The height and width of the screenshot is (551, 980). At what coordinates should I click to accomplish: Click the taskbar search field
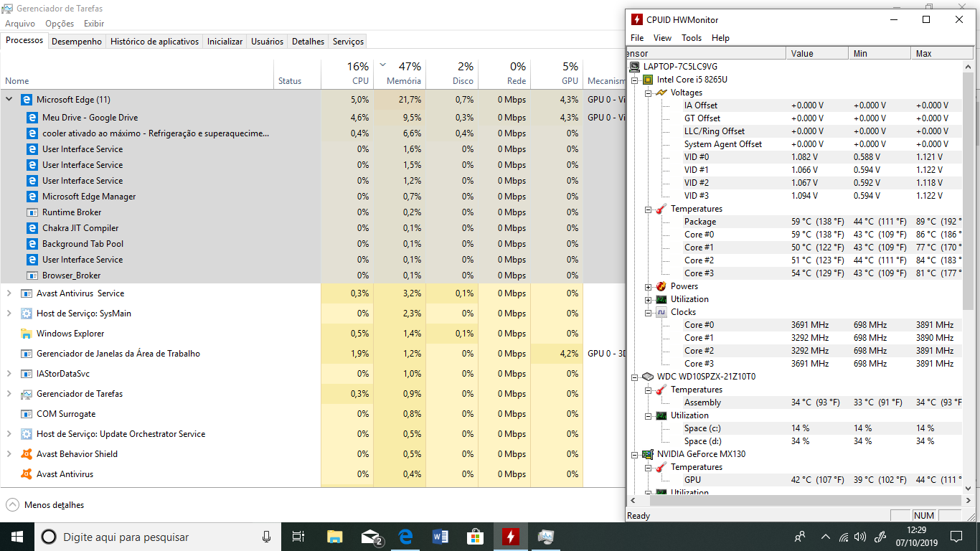tap(159, 537)
